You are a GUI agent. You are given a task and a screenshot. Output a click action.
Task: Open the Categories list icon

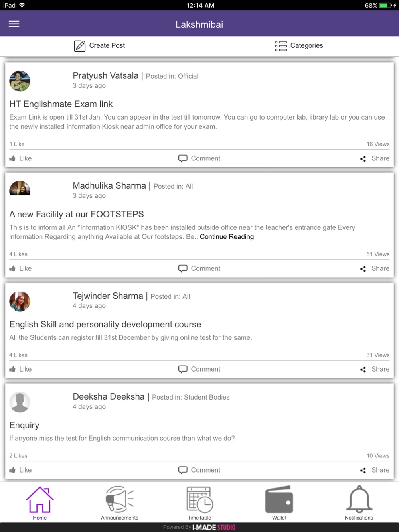[280, 46]
